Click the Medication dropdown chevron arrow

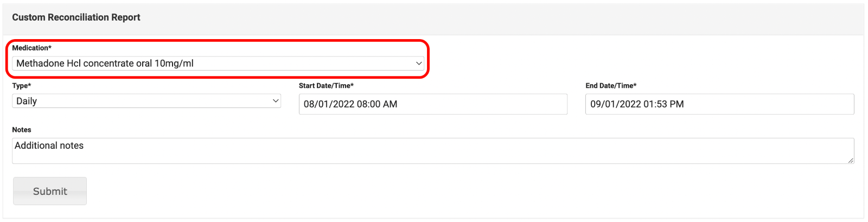419,64
